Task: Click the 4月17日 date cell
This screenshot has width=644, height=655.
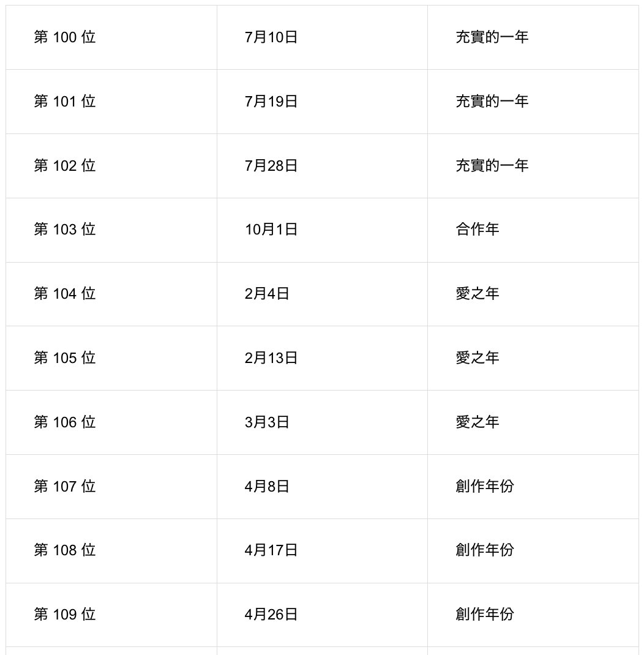Action: coord(271,550)
